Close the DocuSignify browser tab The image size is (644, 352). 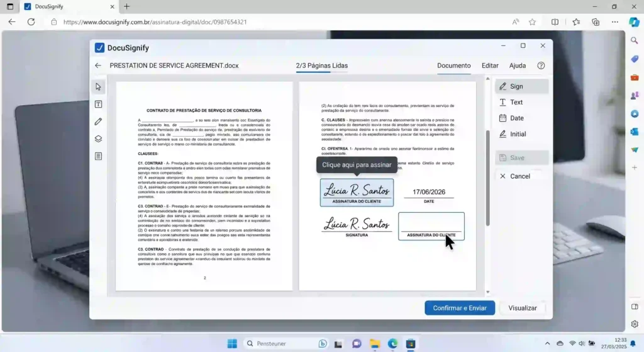coord(112,6)
